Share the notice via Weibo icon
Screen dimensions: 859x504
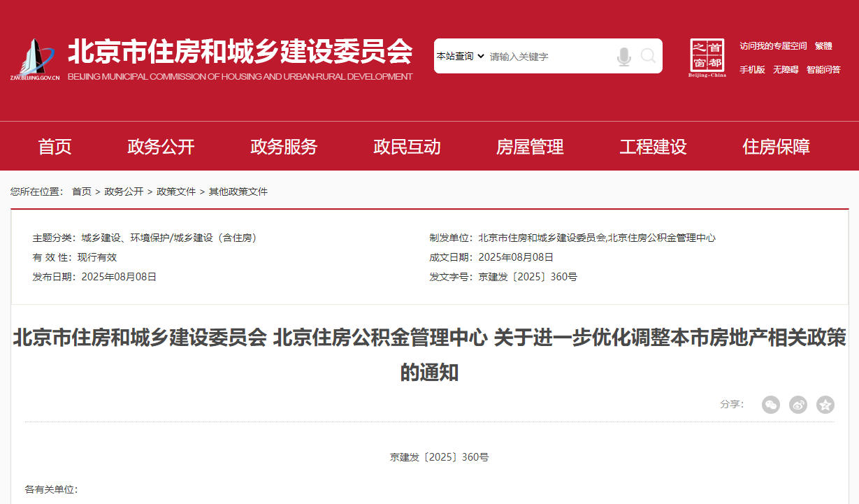(x=798, y=405)
